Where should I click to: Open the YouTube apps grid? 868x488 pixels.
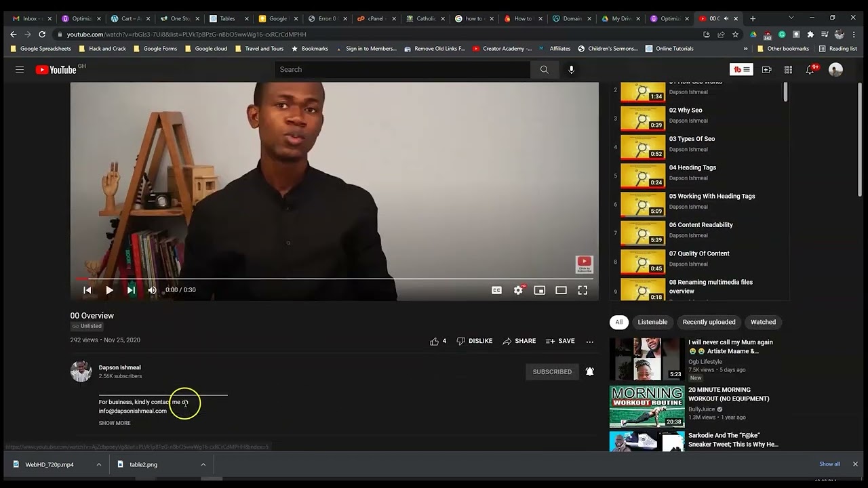pos(788,69)
